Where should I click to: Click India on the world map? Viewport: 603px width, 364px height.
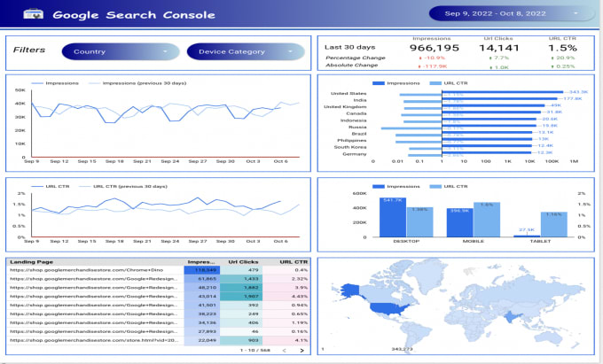click(x=512, y=318)
